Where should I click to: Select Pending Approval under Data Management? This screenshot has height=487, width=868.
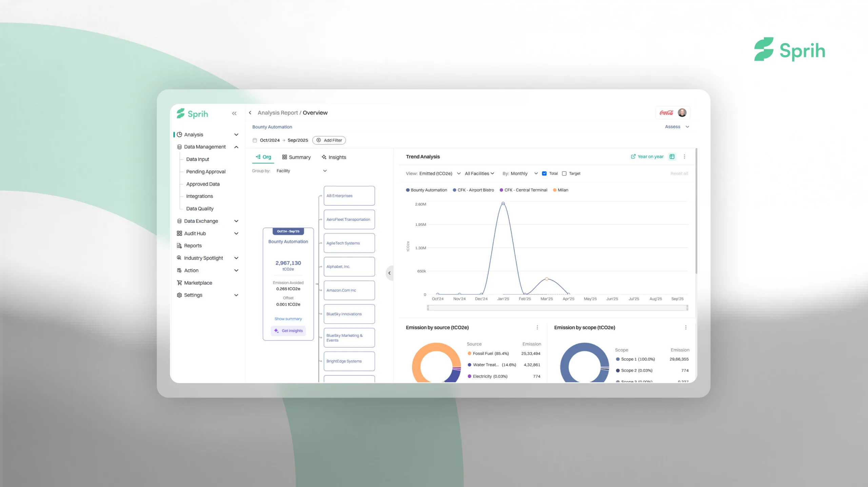click(205, 171)
